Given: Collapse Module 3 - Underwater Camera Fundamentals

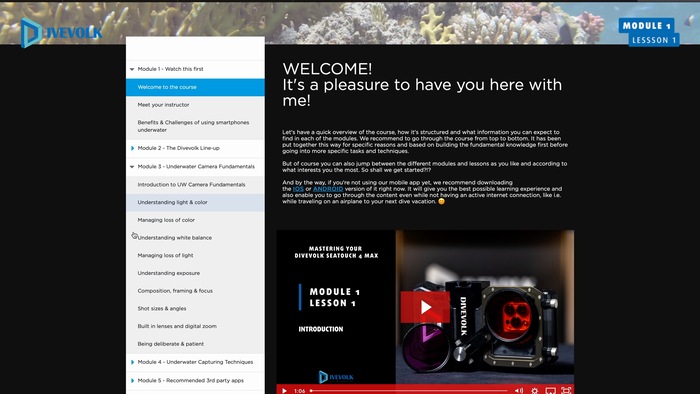Looking at the screenshot, I should pos(132,166).
